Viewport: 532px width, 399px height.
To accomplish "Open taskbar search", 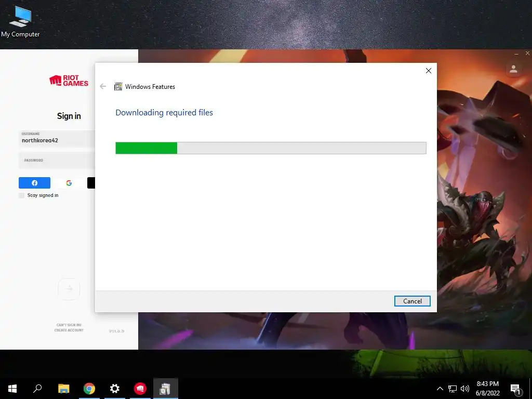I will (x=37, y=389).
